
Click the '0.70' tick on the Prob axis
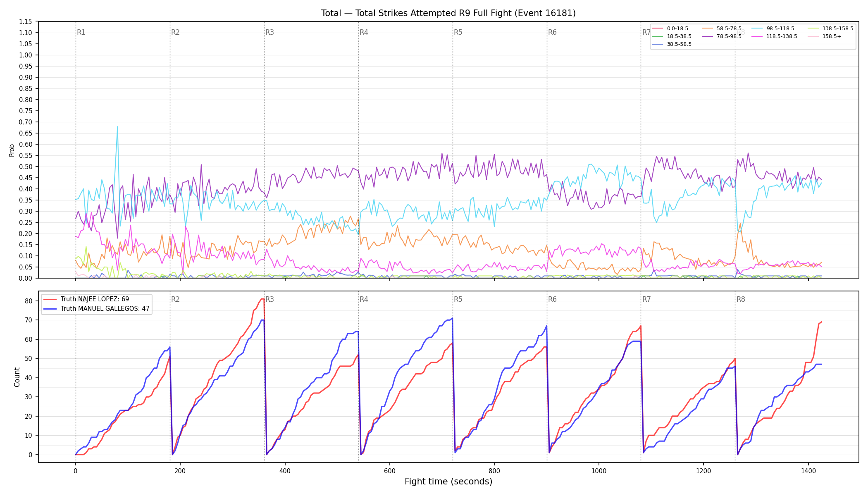[26, 122]
